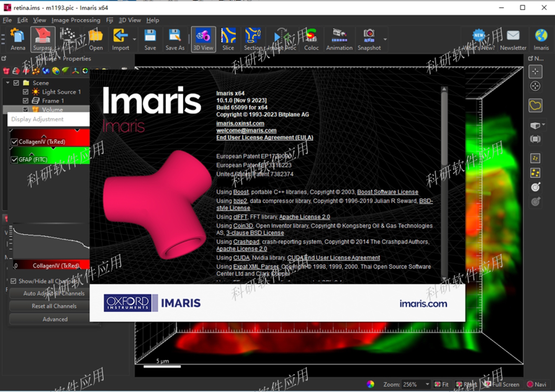Open the Coloc tool
Image resolution: width=555 pixels, height=392 pixels.
pos(311,39)
